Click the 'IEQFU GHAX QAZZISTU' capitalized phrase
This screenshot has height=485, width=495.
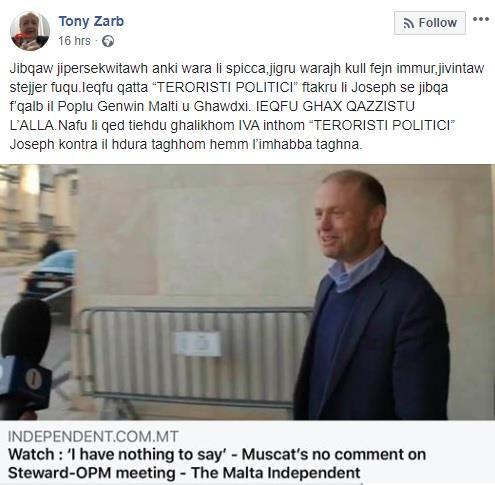click(335, 106)
